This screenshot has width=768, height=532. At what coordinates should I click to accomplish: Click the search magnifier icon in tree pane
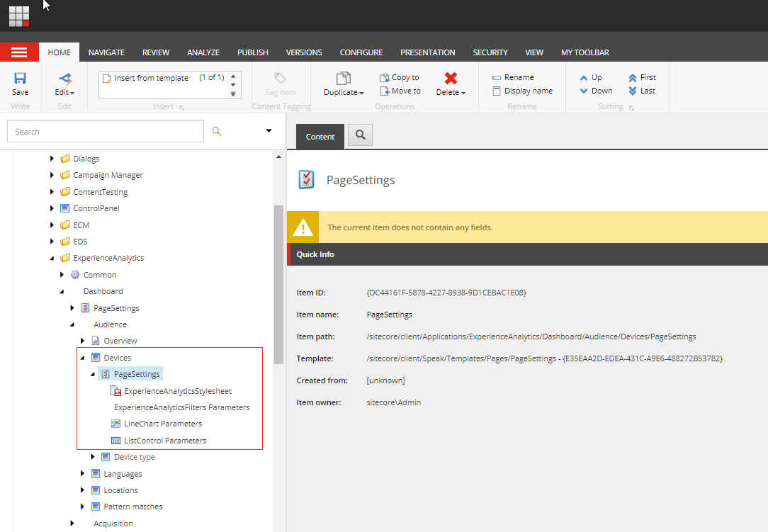217,131
